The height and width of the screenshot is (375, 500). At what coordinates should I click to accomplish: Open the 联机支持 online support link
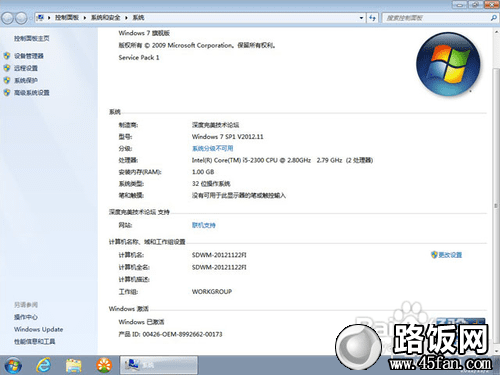coord(204,225)
